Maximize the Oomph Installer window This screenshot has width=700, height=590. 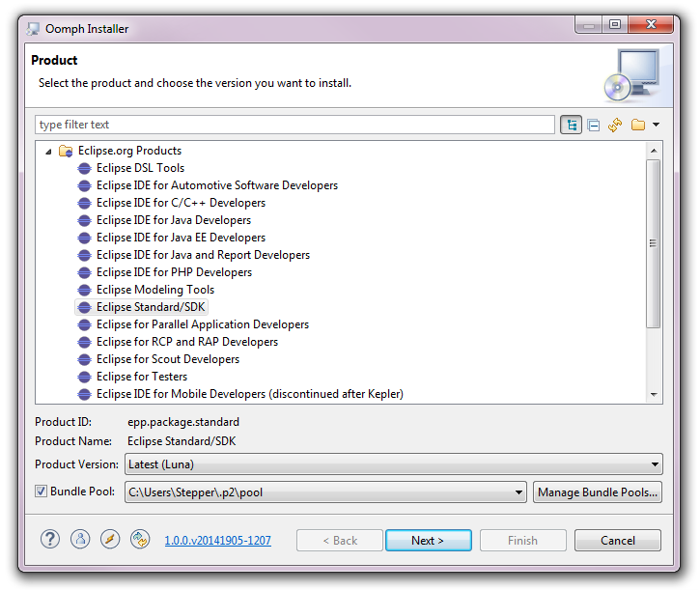(x=615, y=24)
